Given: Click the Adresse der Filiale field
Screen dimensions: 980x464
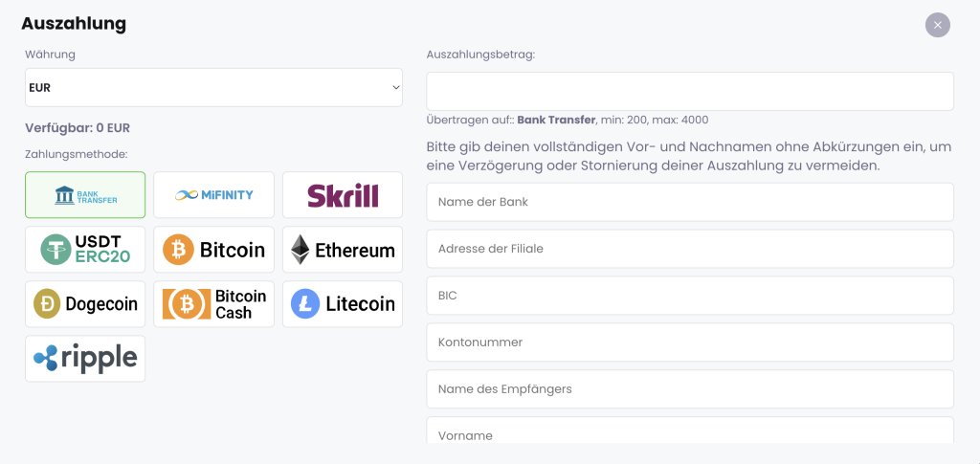Looking at the screenshot, I should coord(690,249).
